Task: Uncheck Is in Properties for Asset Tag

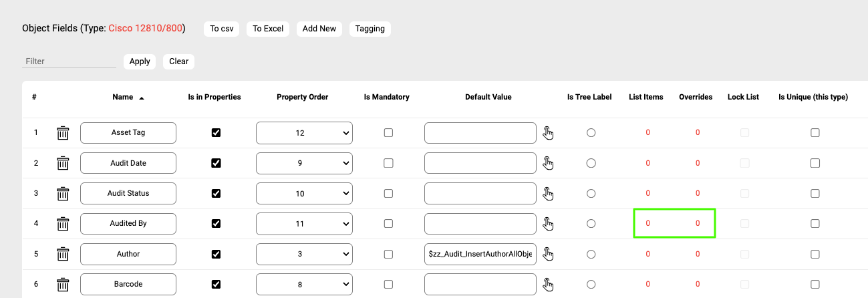Action: [216, 133]
